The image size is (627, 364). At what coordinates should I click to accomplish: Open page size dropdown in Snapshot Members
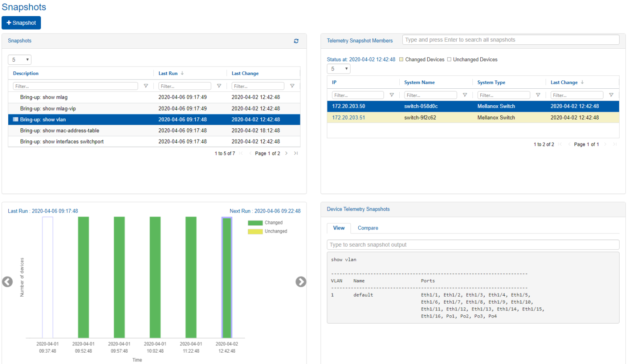click(338, 69)
